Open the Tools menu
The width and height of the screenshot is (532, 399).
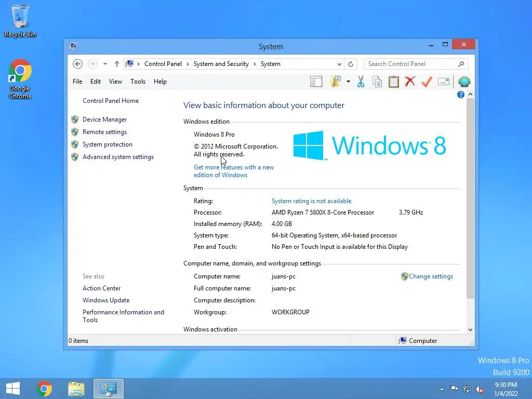[138, 82]
